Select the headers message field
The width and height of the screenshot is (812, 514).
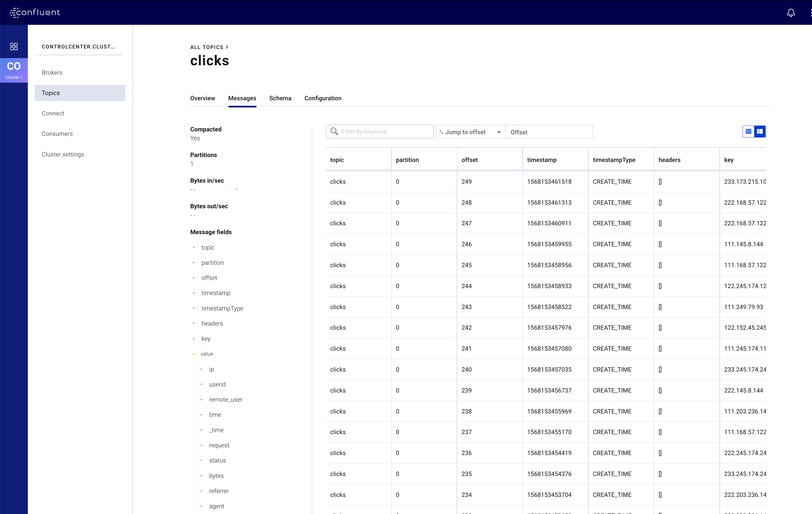coord(212,323)
